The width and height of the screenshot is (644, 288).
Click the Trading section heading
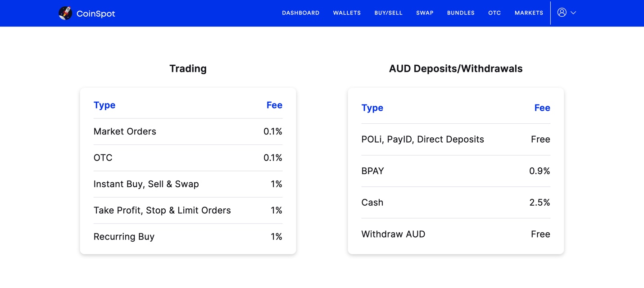(188, 68)
